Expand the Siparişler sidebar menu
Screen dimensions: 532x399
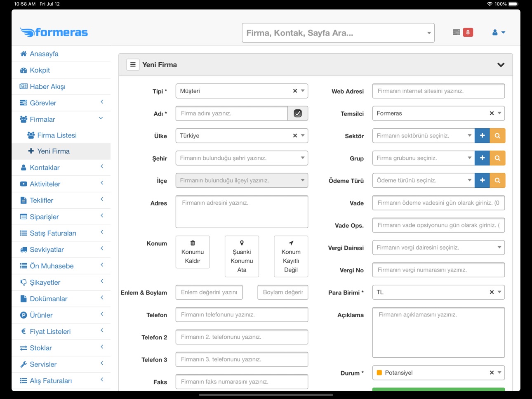point(61,217)
